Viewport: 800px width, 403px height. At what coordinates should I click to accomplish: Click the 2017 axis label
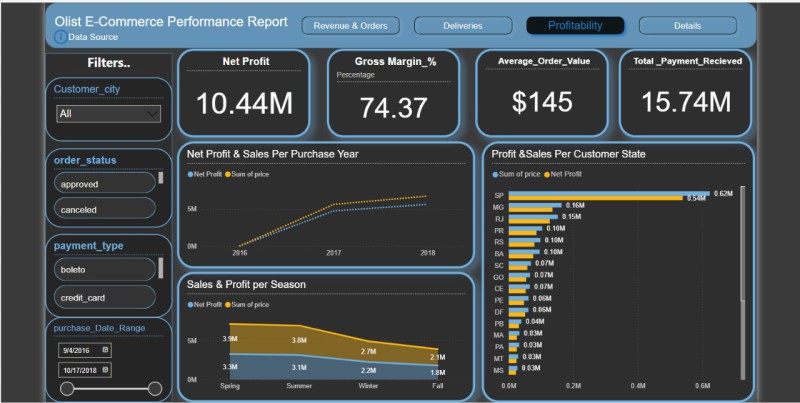pos(334,253)
